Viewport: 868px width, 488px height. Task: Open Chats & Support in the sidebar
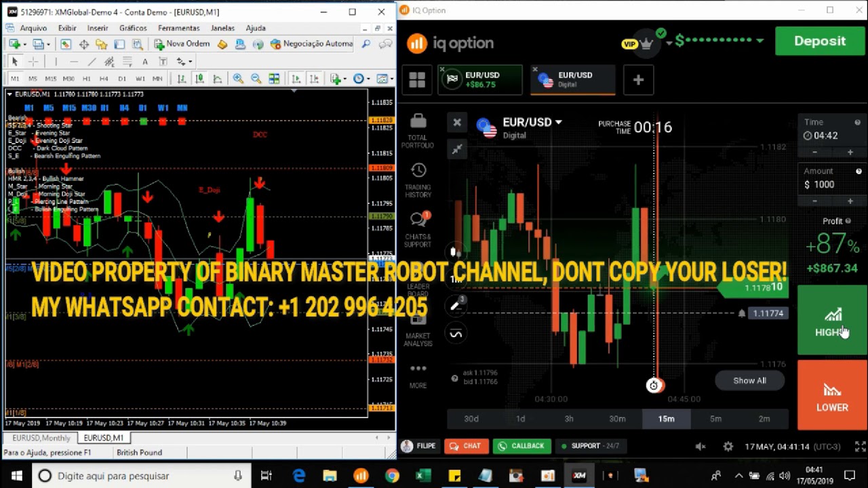418,230
